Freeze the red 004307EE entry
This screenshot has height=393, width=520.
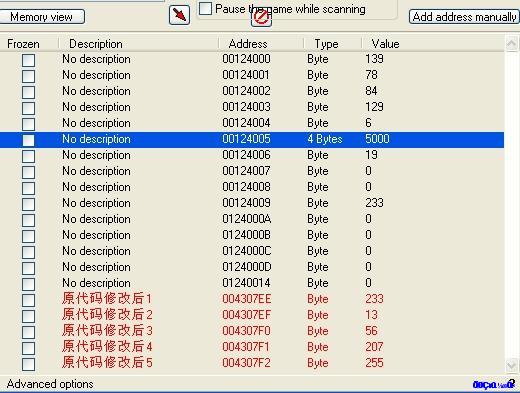28,300
